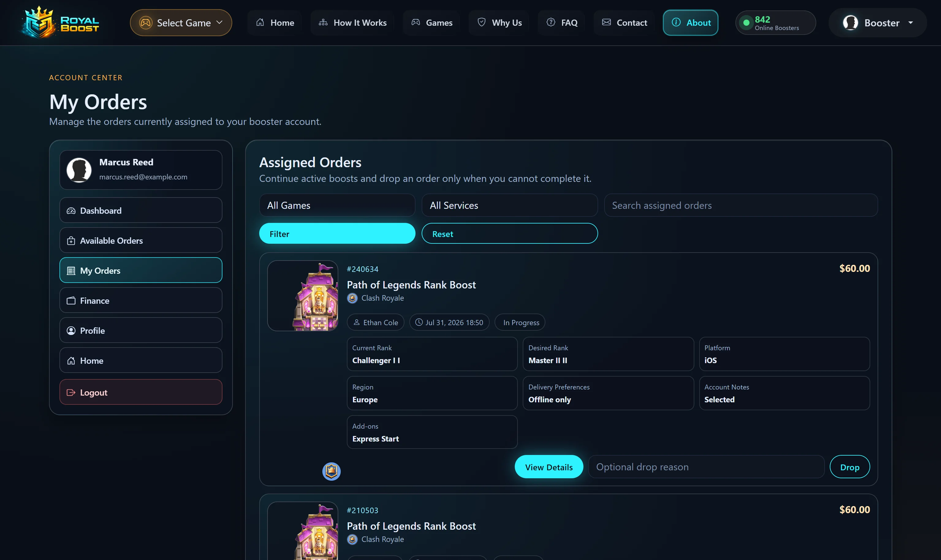
Task: Click the 842 Online Boosters indicator
Action: [x=776, y=23]
